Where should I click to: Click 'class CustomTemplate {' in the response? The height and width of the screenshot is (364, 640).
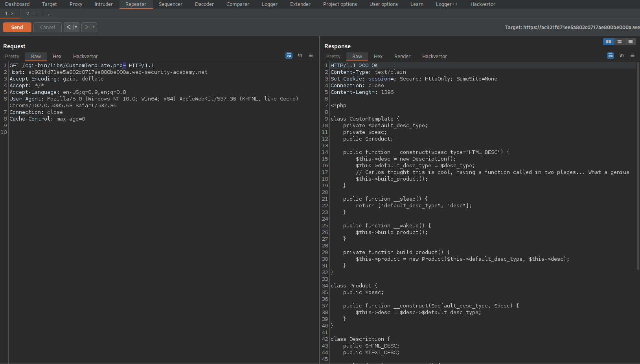point(365,119)
